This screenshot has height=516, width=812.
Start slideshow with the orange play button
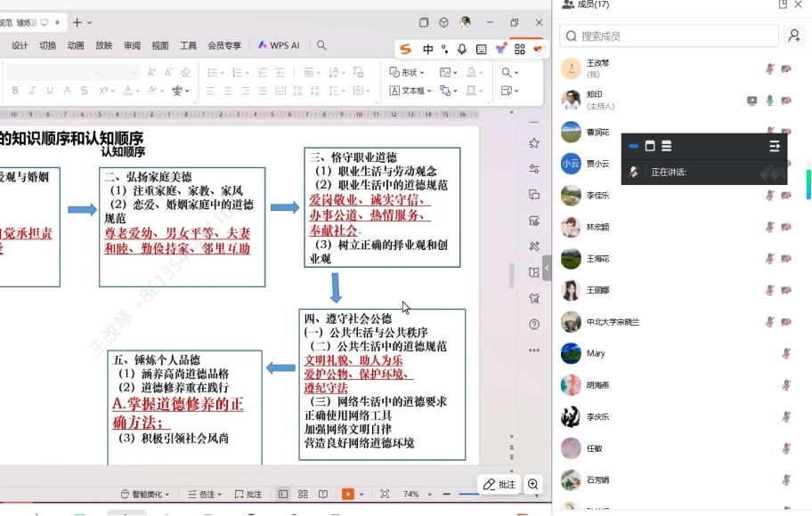pos(348,494)
